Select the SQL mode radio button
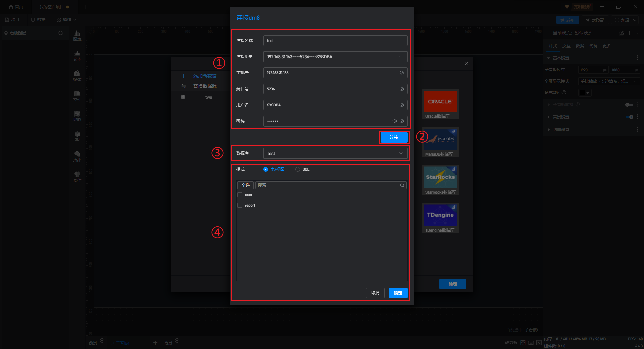 pyautogui.click(x=298, y=169)
